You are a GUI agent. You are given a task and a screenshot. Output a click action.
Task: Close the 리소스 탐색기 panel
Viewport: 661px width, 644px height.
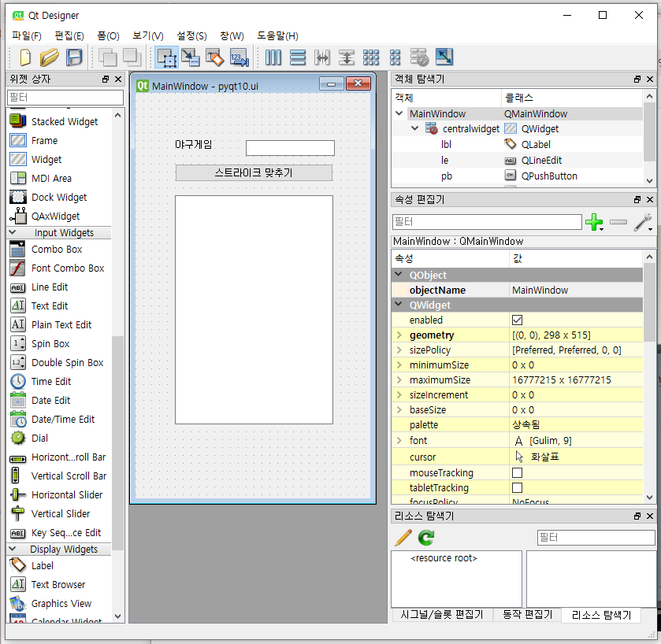pyautogui.click(x=650, y=516)
